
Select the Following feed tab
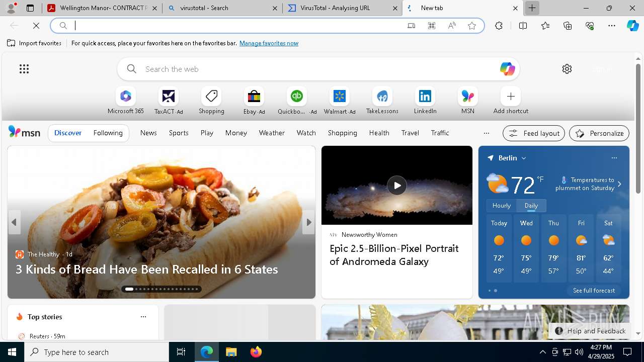point(108,133)
